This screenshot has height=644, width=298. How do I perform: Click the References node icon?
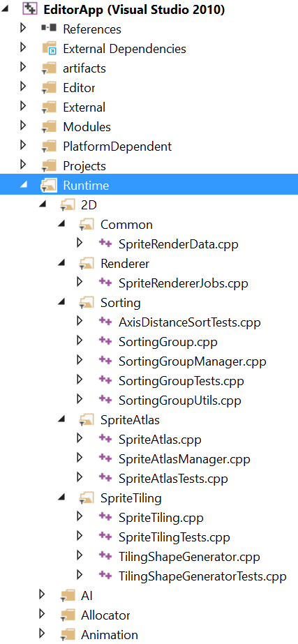tap(49, 29)
